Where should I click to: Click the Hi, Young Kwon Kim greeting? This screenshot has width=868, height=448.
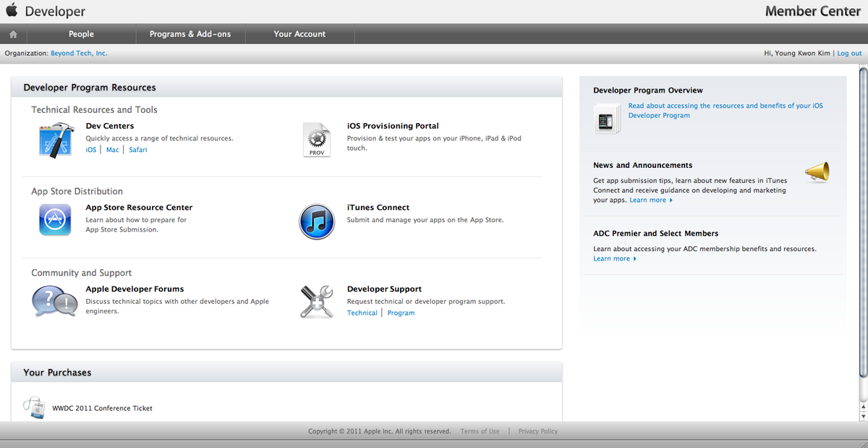tap(798, 54)
